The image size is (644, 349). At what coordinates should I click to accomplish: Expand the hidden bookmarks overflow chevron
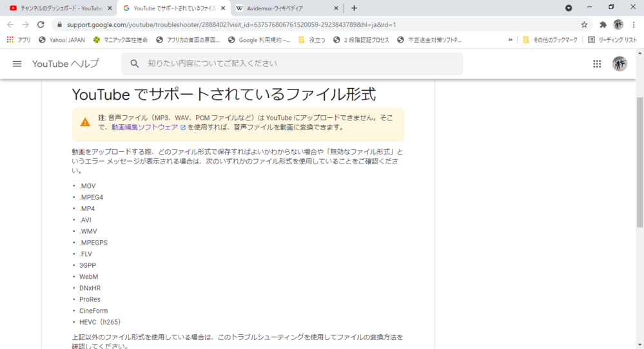click(x=511, y=40)
